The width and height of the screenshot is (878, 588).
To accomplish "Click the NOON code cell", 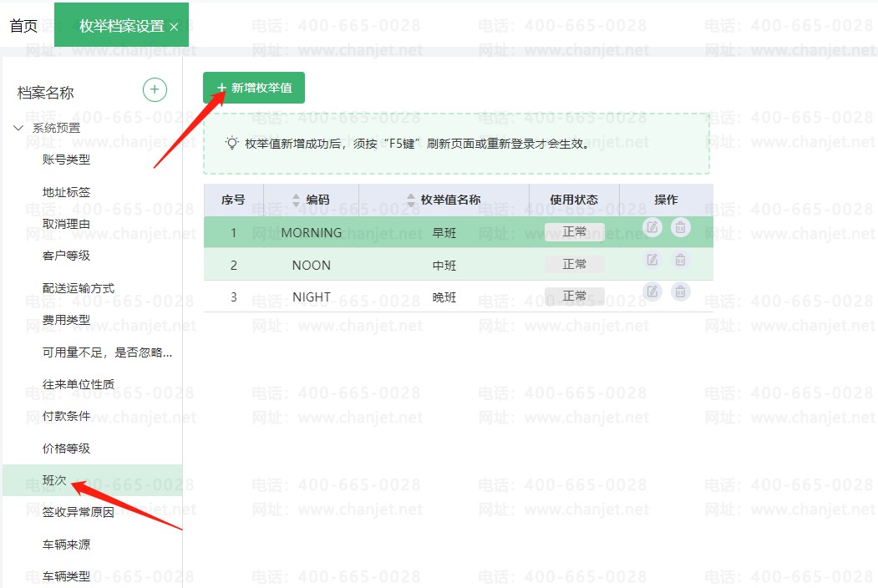I will click(x=312, y=265).
